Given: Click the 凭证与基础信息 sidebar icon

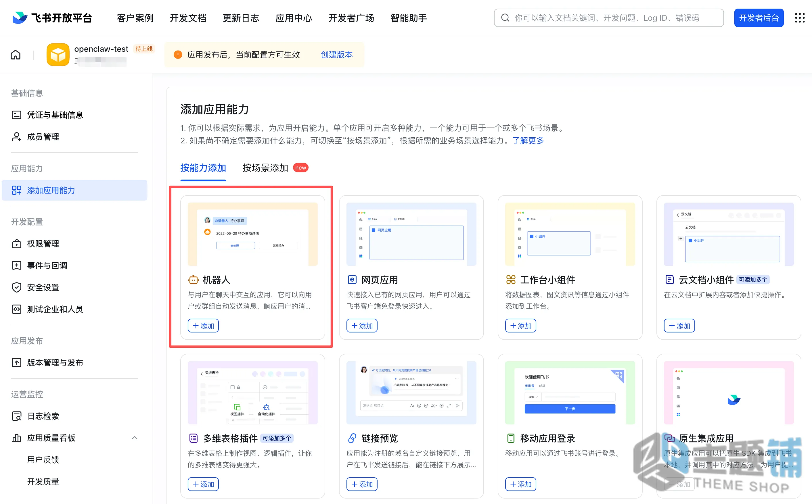Looking at the screenshot, I should (16, 115).
